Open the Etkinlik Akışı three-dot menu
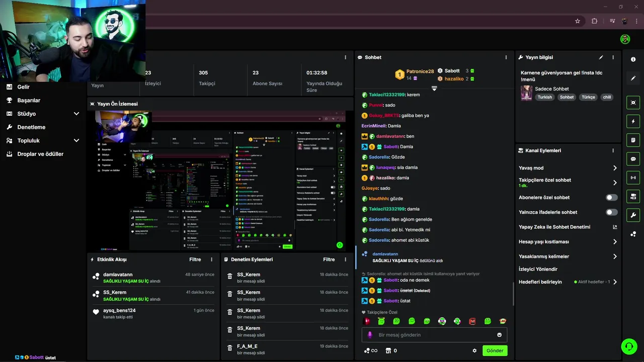644x362 pixels. 211,259
